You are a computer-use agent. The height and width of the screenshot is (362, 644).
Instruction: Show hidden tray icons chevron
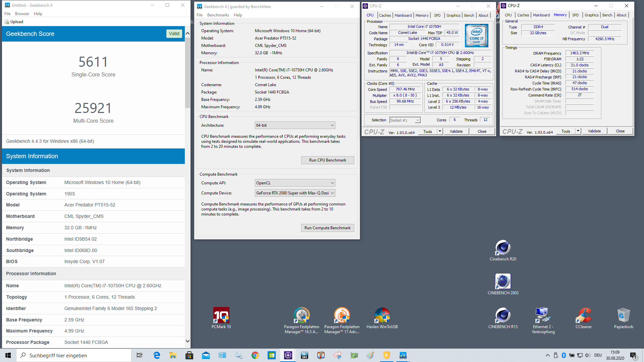click(x=548, y=355)
